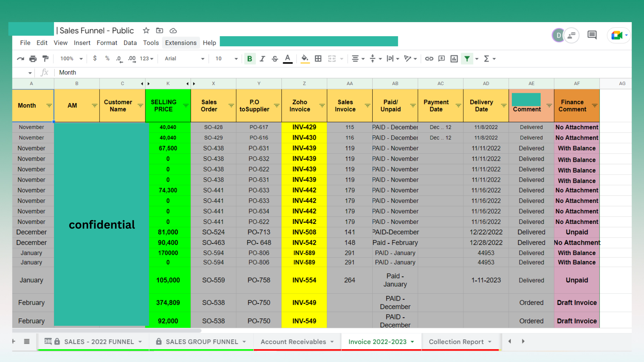Viewport: 644px width, 362px height.
Task: Click the insert chart icon
Action: pos(454,59)
